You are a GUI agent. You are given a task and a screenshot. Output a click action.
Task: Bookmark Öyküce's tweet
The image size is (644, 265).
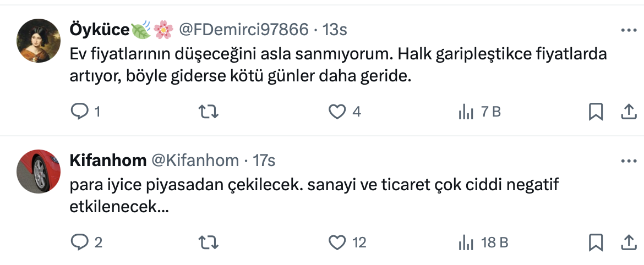pos(596,112)
